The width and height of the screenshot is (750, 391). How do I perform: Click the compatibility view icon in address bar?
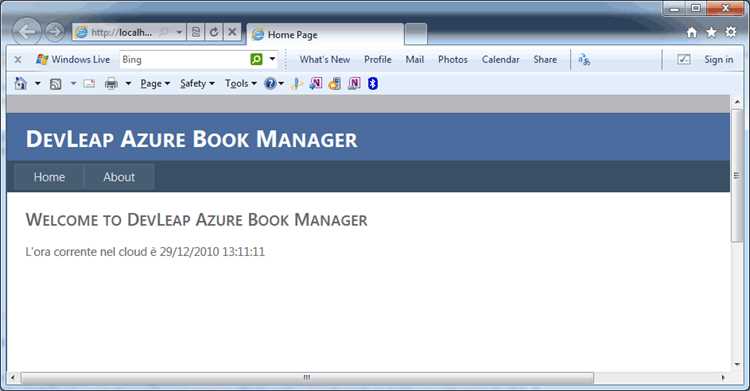click(196, 32)
